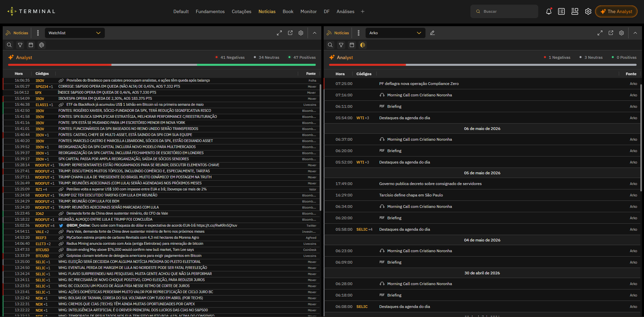644x317 pixels.
Task: Open PDF icon on 06:11:00 Briefing
Action: point(382,106)
